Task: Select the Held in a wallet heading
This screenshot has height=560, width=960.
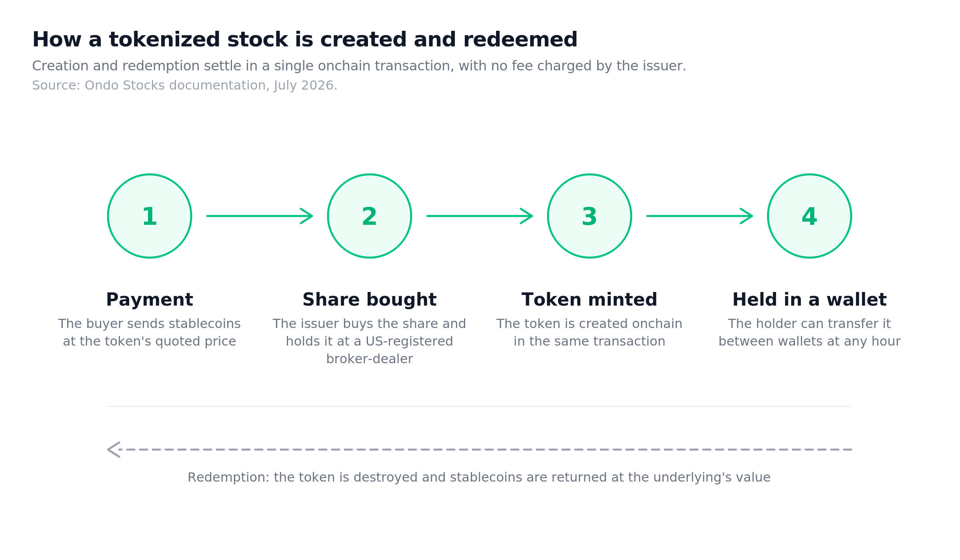Action: (x=810, y=300)
